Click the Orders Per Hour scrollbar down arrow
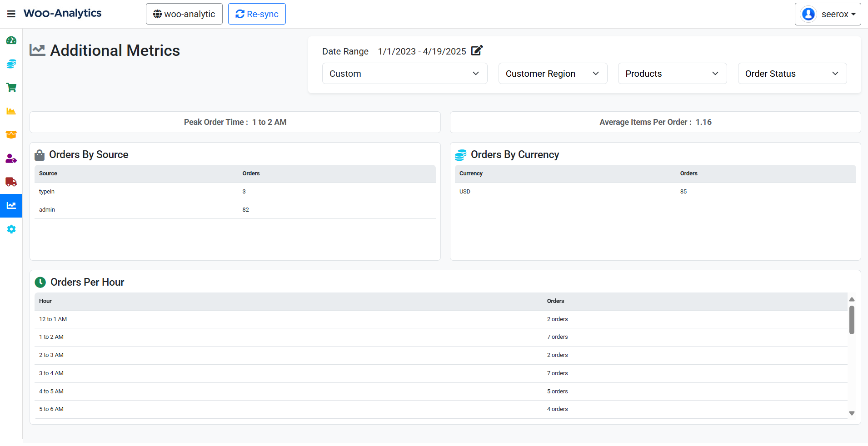 852,413
